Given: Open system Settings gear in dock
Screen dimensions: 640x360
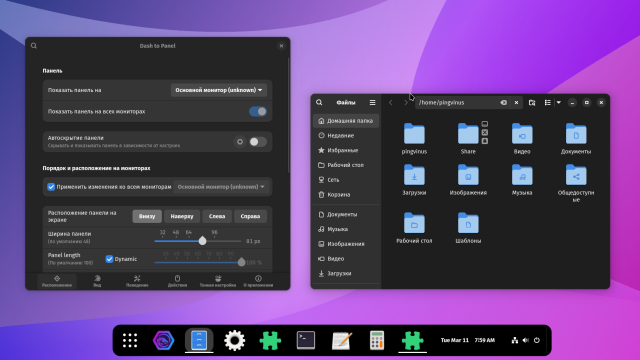Looking at the screenshot, I should coord(235,340).
